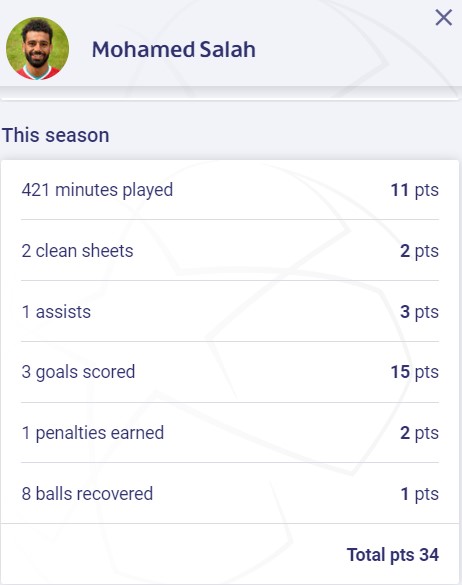Select the 8 balls recovered row
The height and width of the screenshot is (585, 462).
point(230,494)
